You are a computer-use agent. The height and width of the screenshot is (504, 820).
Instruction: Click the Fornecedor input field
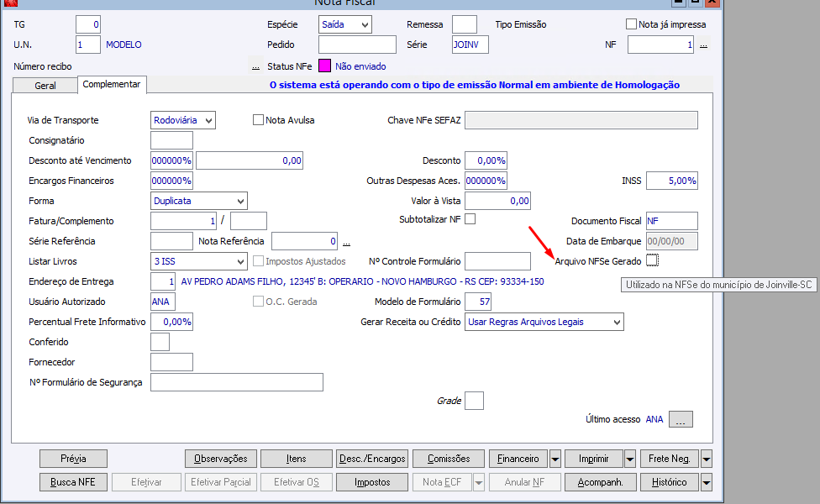(171, 362)
